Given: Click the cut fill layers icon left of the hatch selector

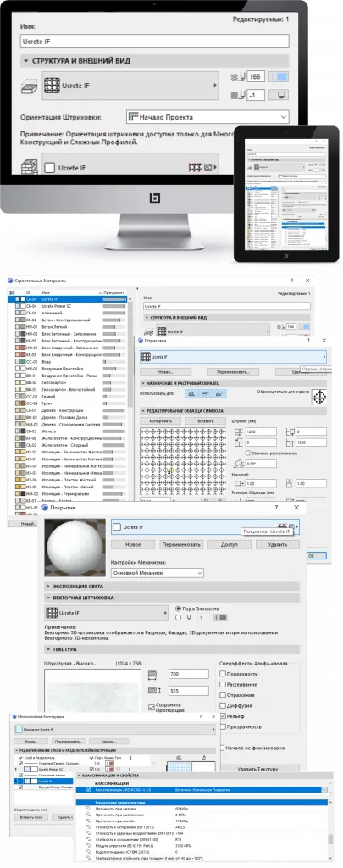Looking at the screenshot, I should [30, 86].
